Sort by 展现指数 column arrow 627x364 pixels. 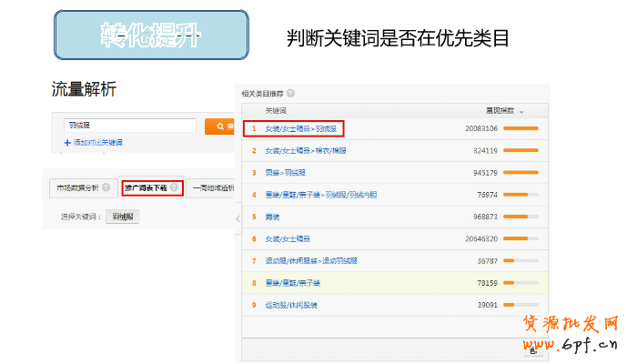point(521,112)
